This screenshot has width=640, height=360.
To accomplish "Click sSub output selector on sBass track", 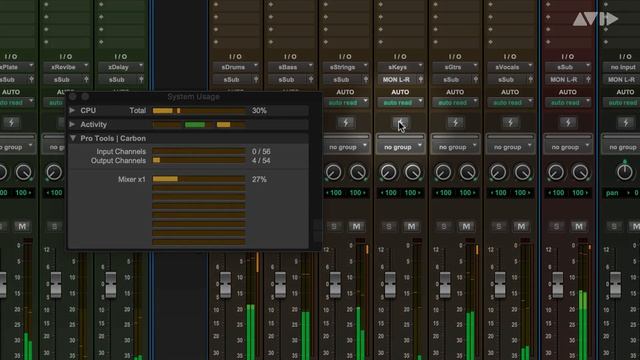I will pyautogui.click(x=287, y=80).
